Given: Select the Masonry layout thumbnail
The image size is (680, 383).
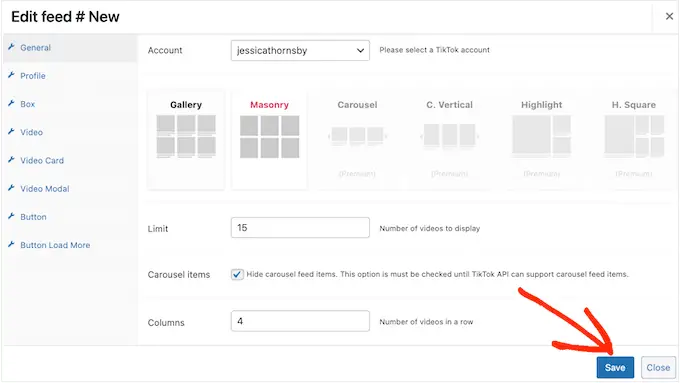Looking at the screenshot, I should [269, 140].
